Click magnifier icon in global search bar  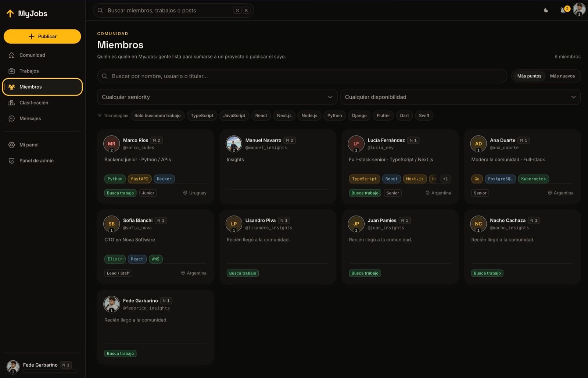tap(100, 10)
